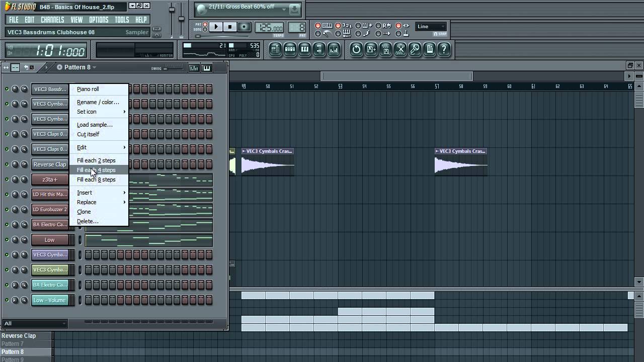Viewport: 644px width, 362px height.
Task: Open the All channel filter dropdown
Action: click(34, 323)
